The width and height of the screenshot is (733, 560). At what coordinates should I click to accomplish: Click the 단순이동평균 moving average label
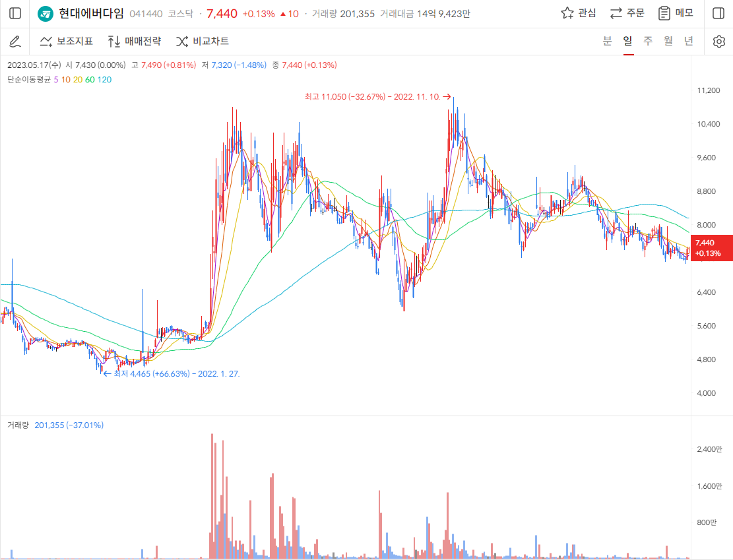tap(29, 79)
